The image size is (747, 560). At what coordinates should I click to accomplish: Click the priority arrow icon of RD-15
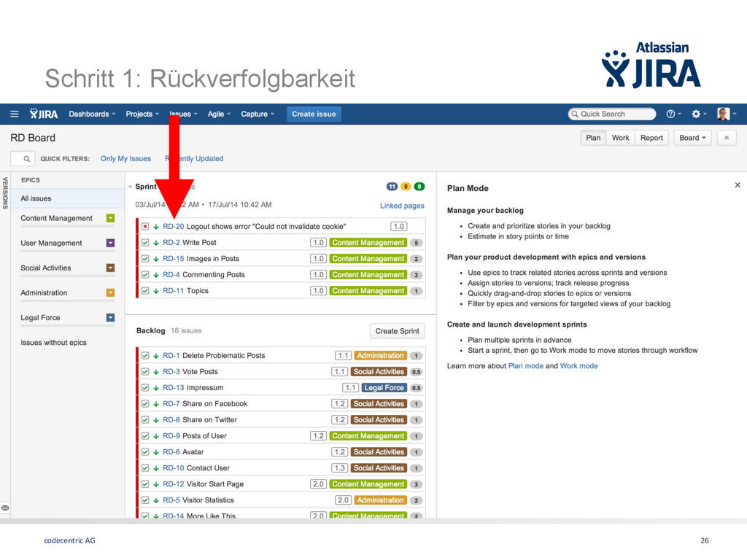[156, 259]
